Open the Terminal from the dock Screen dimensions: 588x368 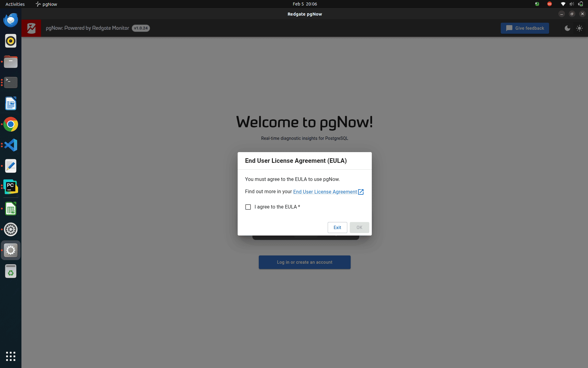click(11, 82)
